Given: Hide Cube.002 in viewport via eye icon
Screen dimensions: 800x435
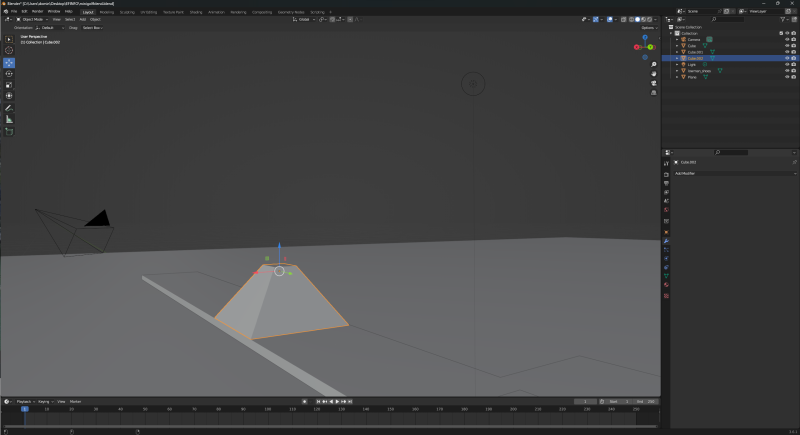Looking at the screenshot, I should coord(787,58).
